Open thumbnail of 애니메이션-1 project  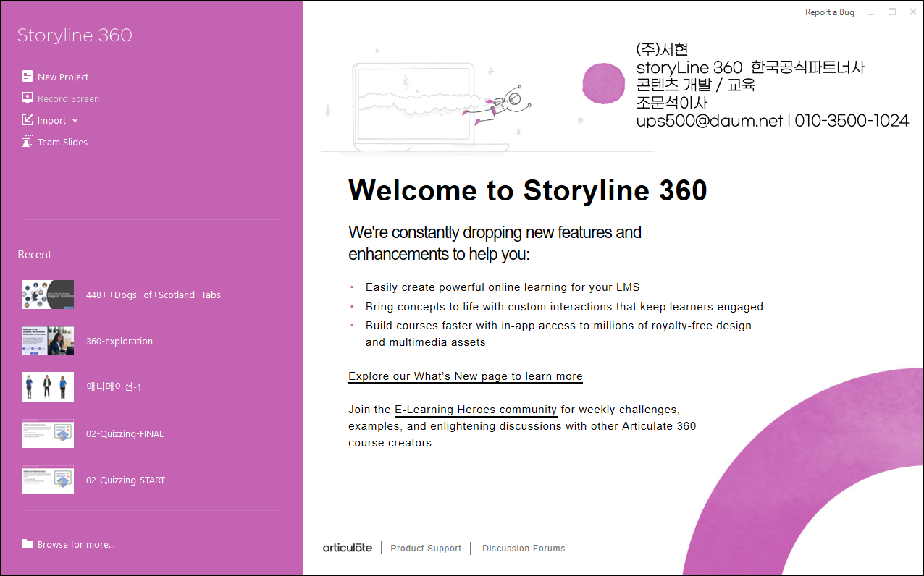(48, 387)
